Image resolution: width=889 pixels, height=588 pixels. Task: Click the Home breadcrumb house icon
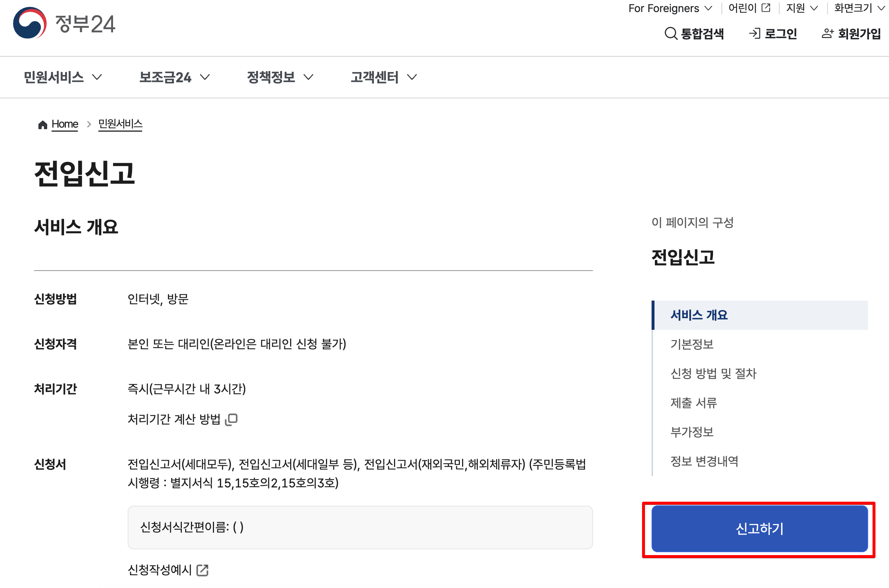[42, 124]
